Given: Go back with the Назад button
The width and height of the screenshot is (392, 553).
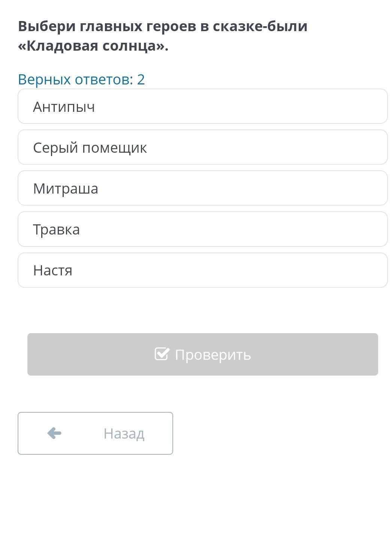Looking at the screenshot, I should (95, 433).
